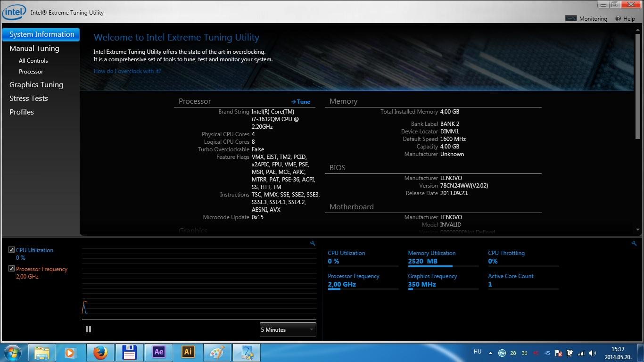Click Graphics Frequency 350 MHz tile
Screen dimensions: 644x362
pyautogui.click(x=443, y=280)
